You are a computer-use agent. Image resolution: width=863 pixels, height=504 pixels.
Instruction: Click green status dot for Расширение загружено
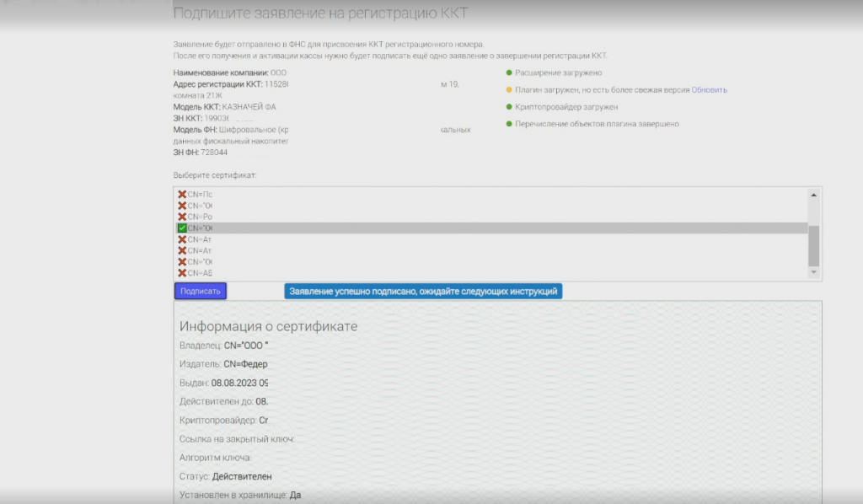point(509,72)
